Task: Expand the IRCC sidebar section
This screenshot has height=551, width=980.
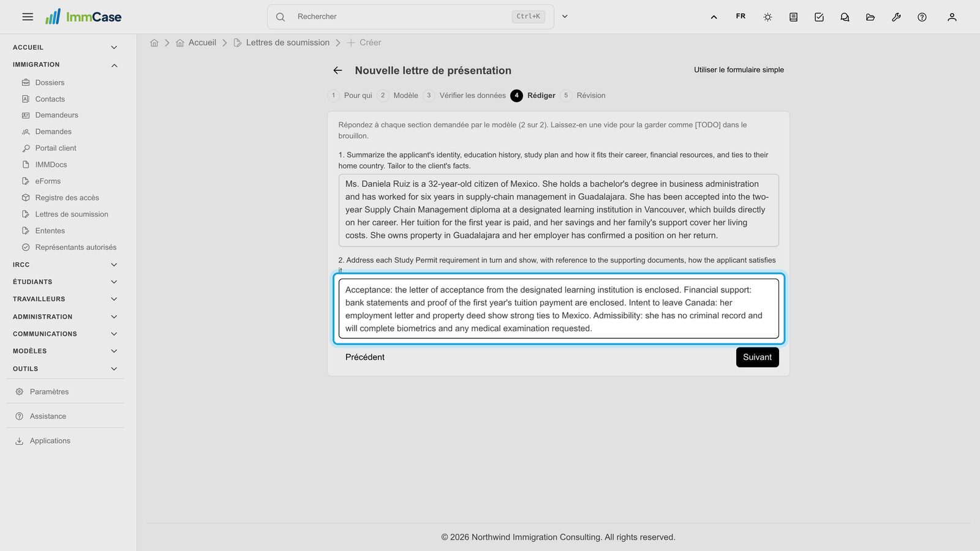Action: [x=66, y=264]
